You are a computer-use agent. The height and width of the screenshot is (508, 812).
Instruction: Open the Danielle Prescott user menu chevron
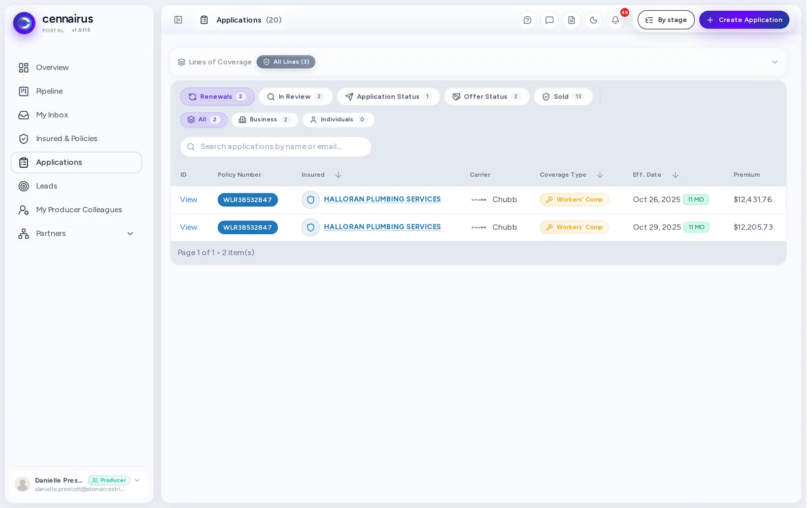coord(137,481)
